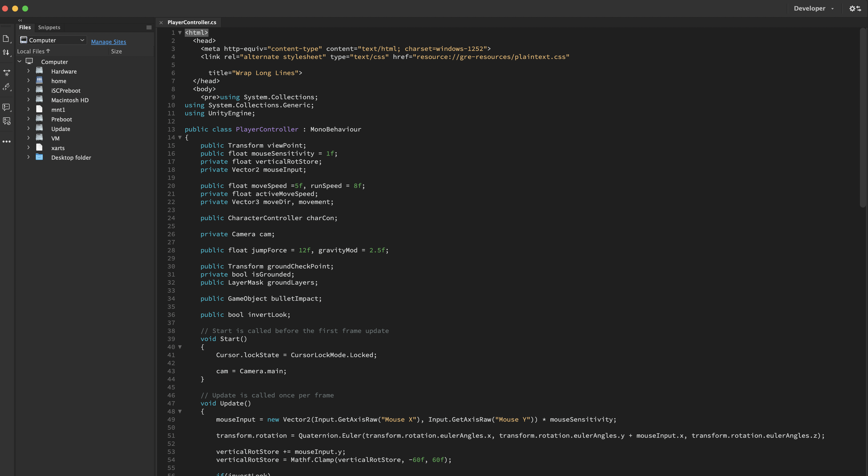Click the sync settings gear icon
This screenshot has width=868, height=476.
point(855,8)
